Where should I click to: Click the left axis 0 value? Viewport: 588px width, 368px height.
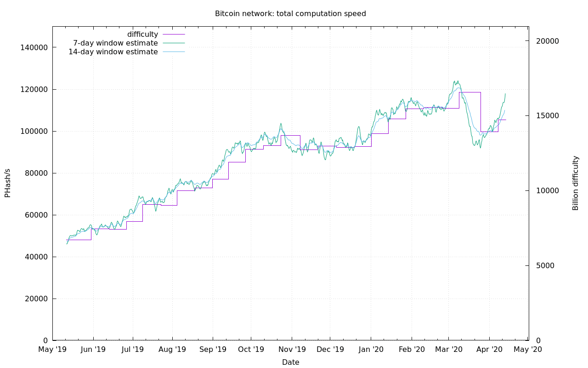pyautogui.click(x=45, y=340)
